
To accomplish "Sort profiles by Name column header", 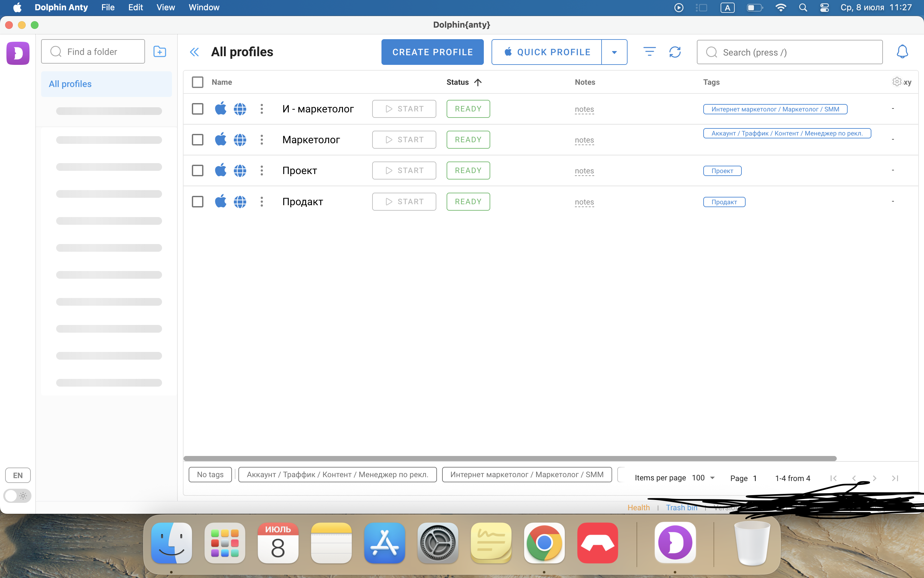I will pos(222,82).
